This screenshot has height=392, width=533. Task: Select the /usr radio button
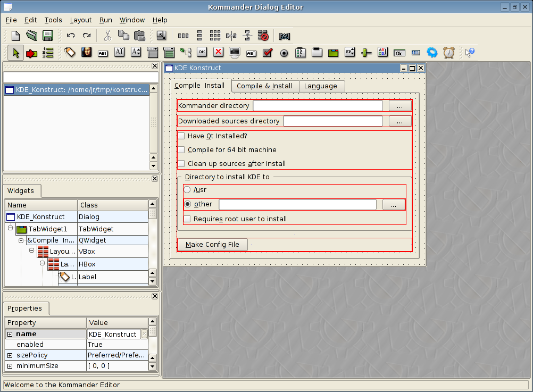point(187,190)
